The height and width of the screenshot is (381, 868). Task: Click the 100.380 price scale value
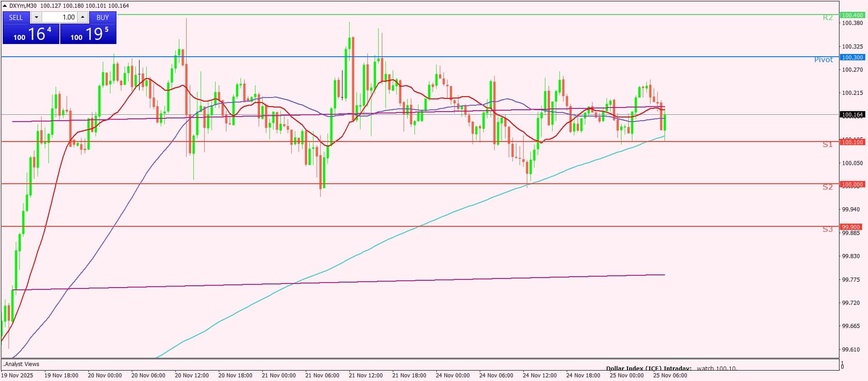[x=852, y=23]
